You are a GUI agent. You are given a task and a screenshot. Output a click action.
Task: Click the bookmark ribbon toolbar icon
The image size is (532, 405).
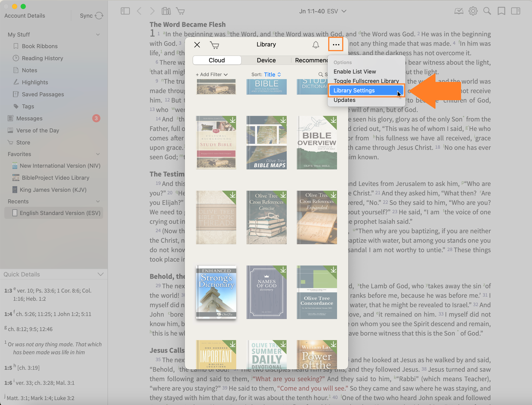(x=501, y=11)
